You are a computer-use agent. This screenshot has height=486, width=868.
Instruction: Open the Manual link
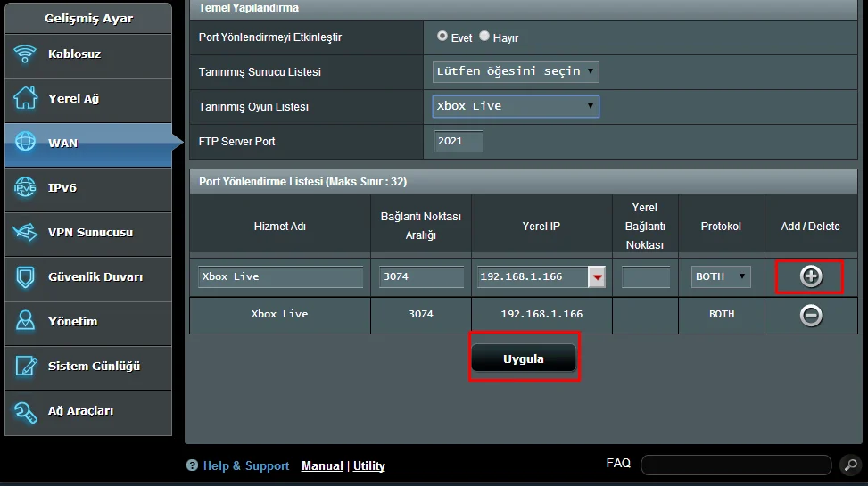(322, 465)
